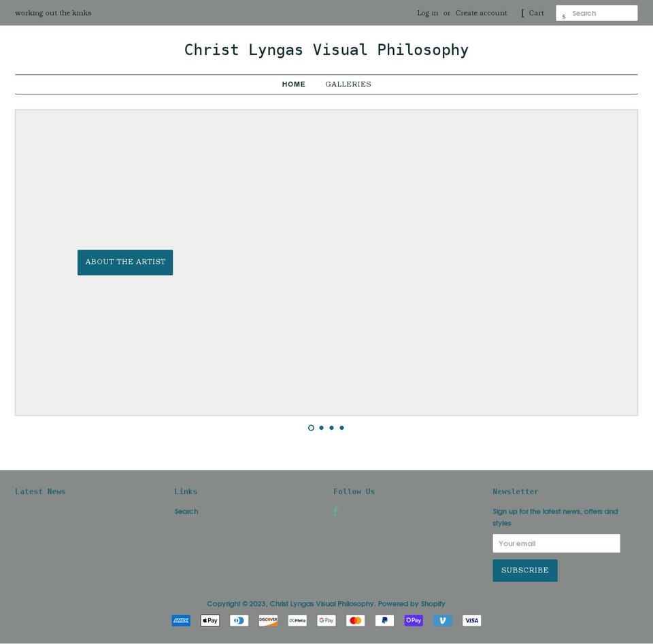Click the Powered by Shopify link
The image size is (653, 644).
pyautogui.click(x=412, y=604)
